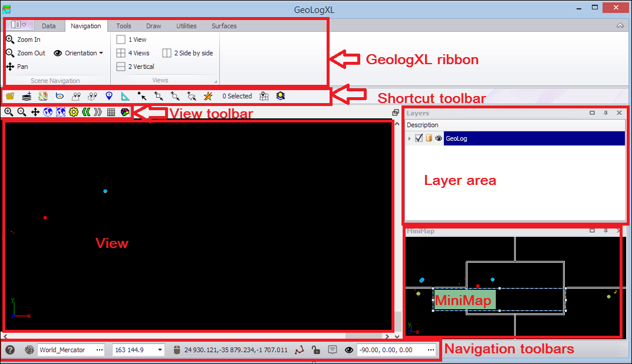Click the green double-arrow previous view icon
This screenshot has height=364, width=632.
[85, 112]
